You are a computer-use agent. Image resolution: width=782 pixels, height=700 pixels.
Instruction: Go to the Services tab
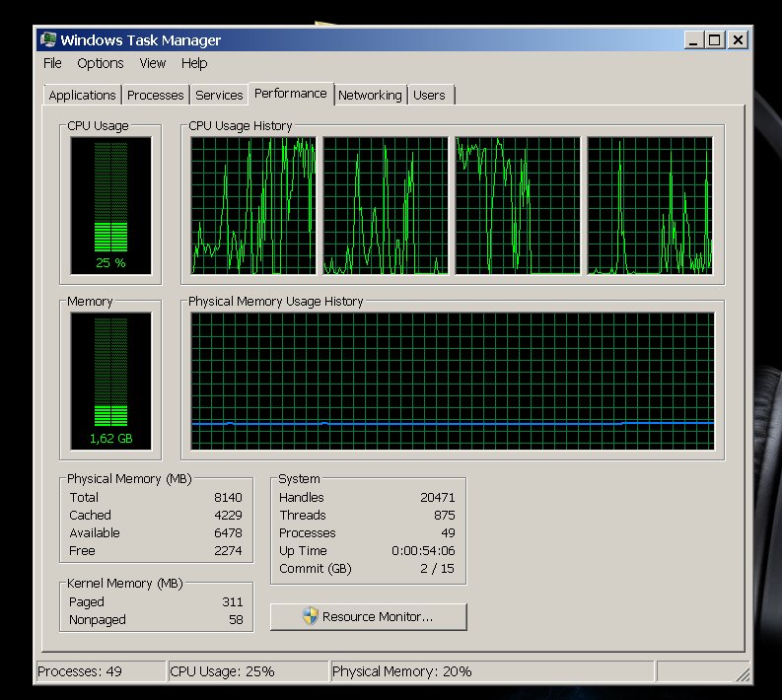219,96
